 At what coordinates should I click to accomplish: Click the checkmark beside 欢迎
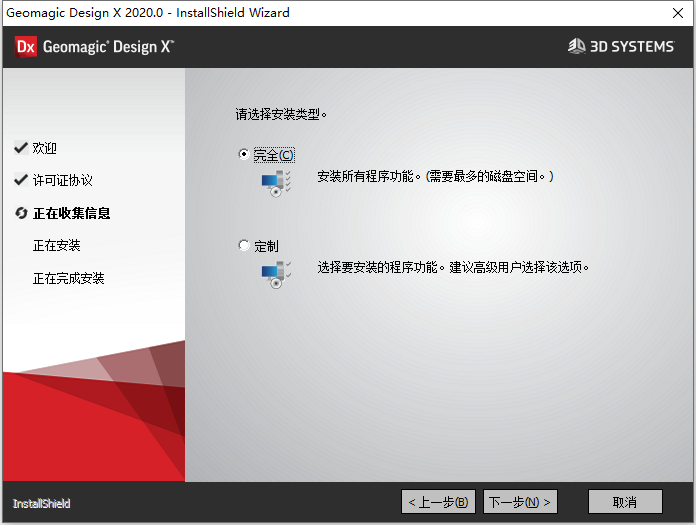point(21,148)
